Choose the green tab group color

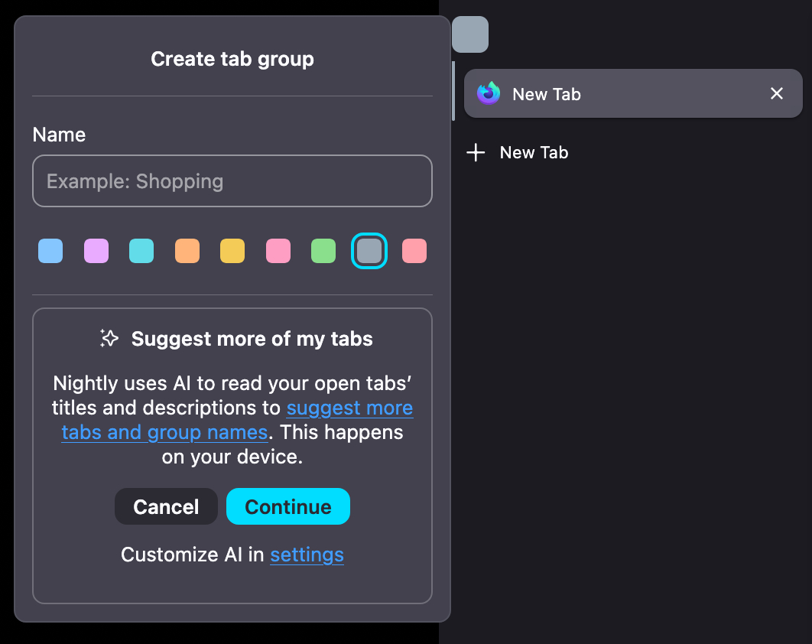click(323, 251)
